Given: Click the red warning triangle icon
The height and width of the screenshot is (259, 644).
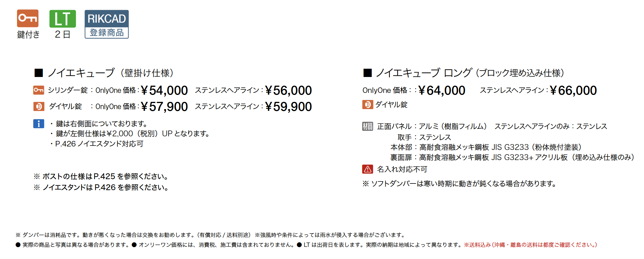Looking at the screenshot, I should click(x=367, y=169).
